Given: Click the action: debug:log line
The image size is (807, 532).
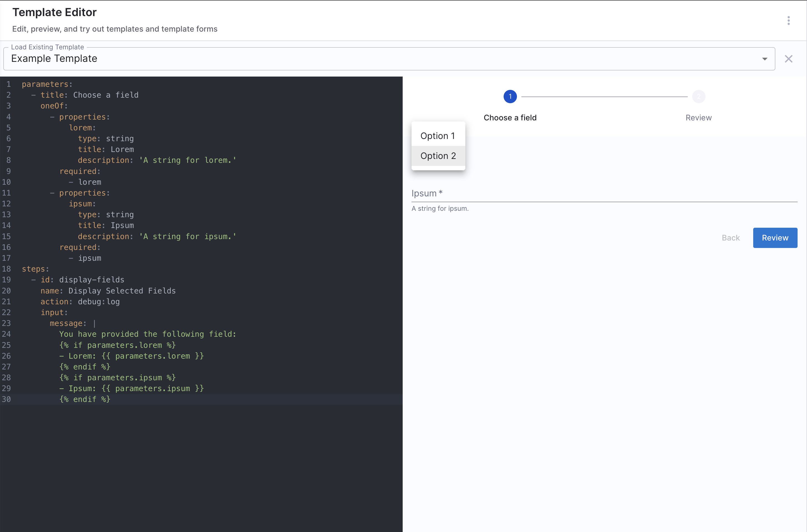Looking at the screenshot, I should coord(80,302).
